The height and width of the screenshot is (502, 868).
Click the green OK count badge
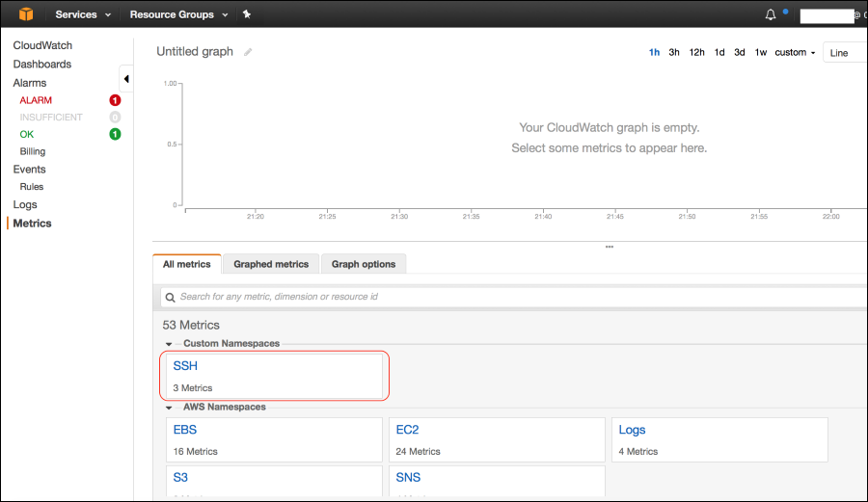(115, 134)
